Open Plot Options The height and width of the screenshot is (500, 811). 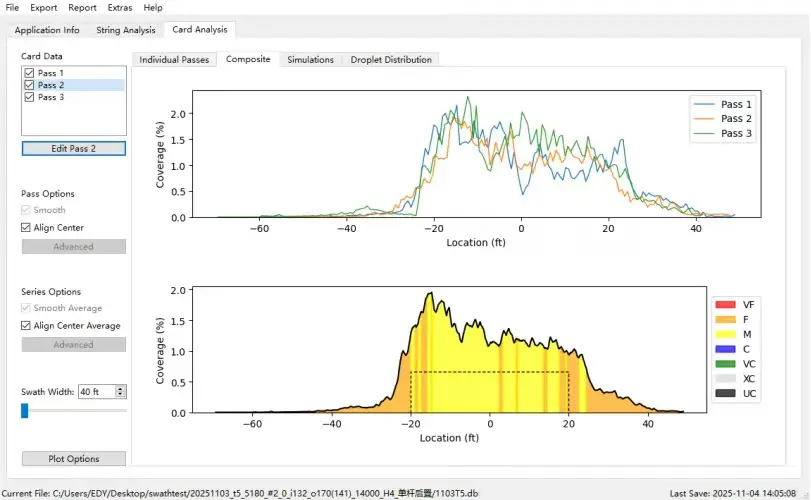(x=74, y=459)
